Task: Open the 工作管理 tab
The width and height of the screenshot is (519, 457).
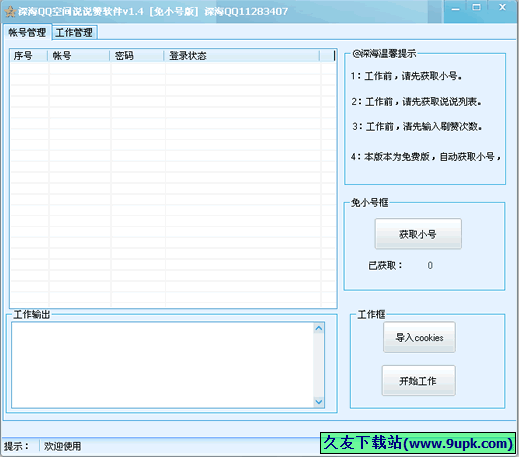Action: (x=74, y=32)
